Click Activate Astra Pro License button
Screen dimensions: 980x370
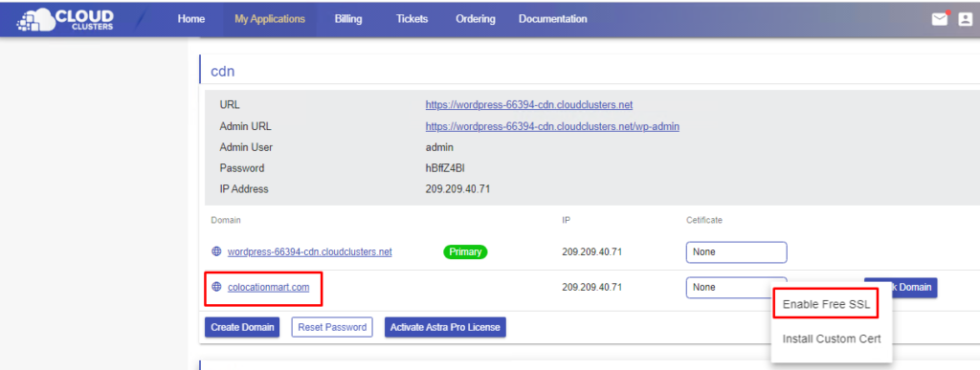pyautogui.click(x=445, y=327)
